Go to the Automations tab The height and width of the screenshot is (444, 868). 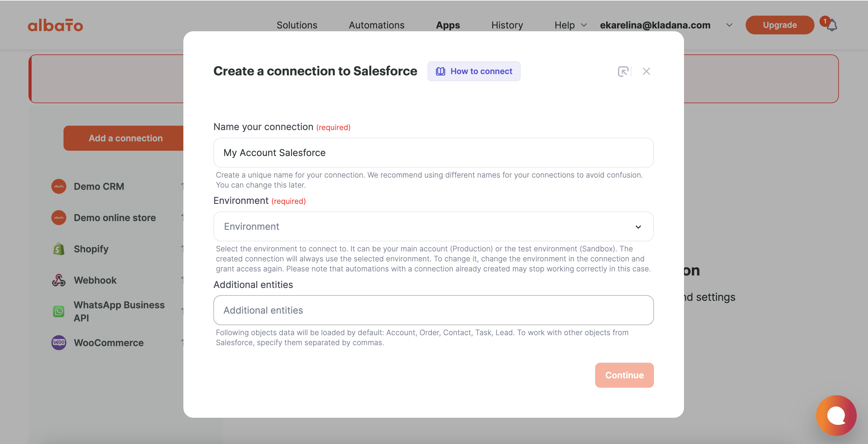pos(376,25)
